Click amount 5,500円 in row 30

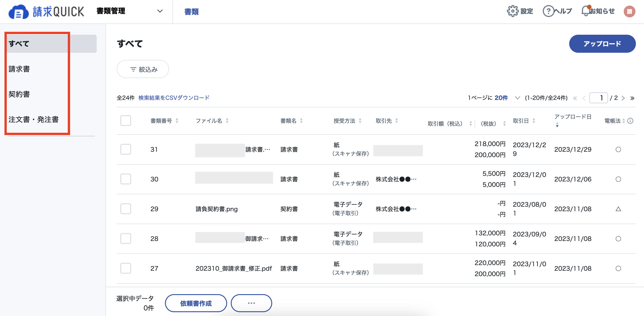pos(494,174)
